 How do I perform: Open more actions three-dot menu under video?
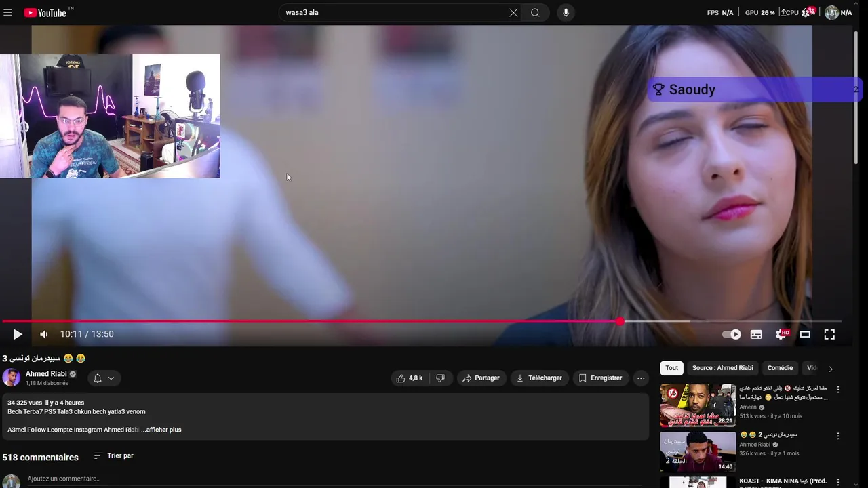pos(641,378)
